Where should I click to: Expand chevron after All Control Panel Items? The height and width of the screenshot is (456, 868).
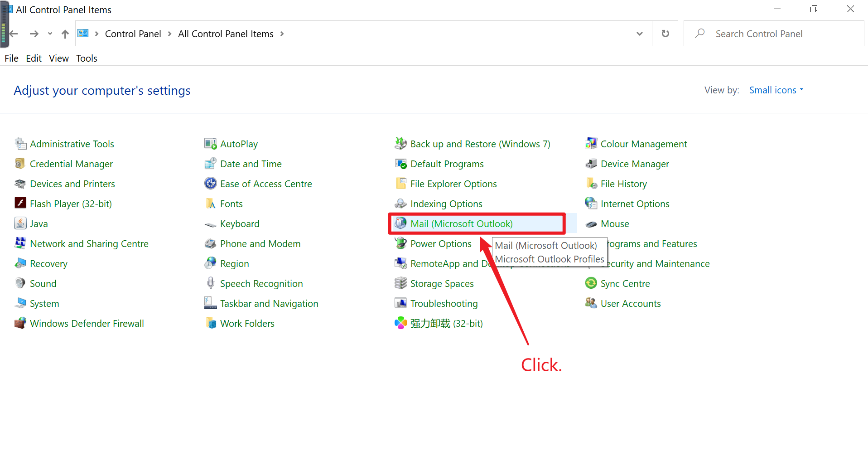[282, 34]
